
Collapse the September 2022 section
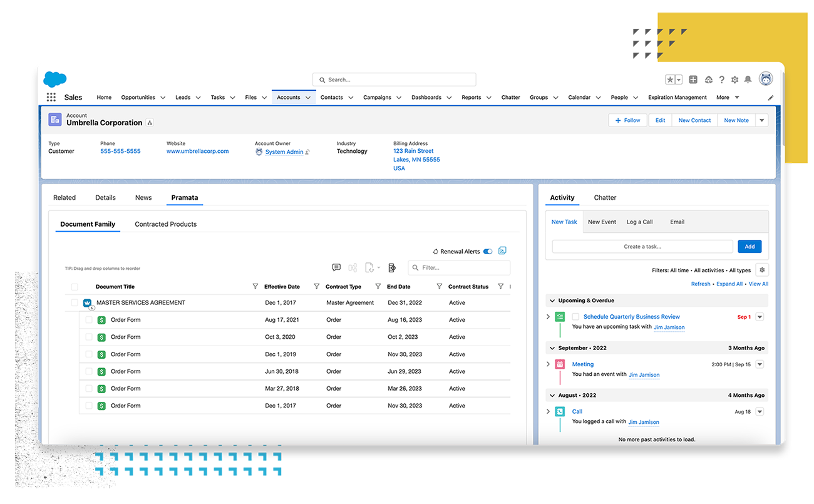[552, 348]
